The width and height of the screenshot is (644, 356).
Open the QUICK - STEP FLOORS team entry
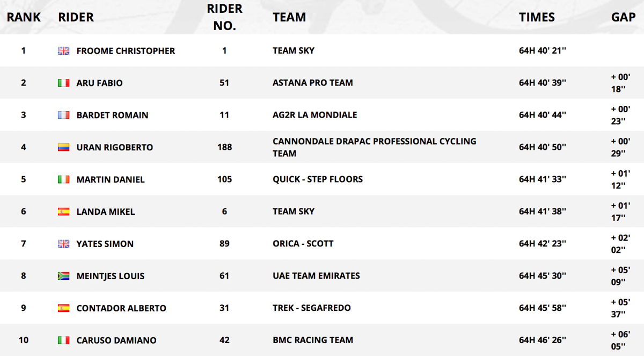[x=318, y=179]
